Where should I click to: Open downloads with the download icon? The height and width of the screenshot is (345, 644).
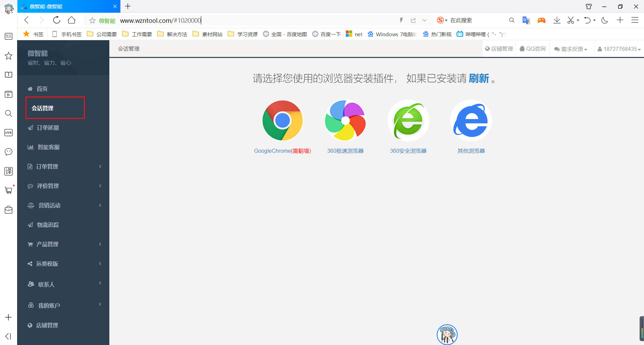point(557,20)
